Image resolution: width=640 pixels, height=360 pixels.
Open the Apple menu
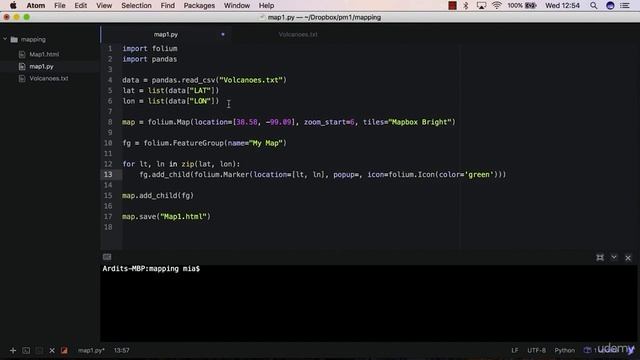click(13, 5)
